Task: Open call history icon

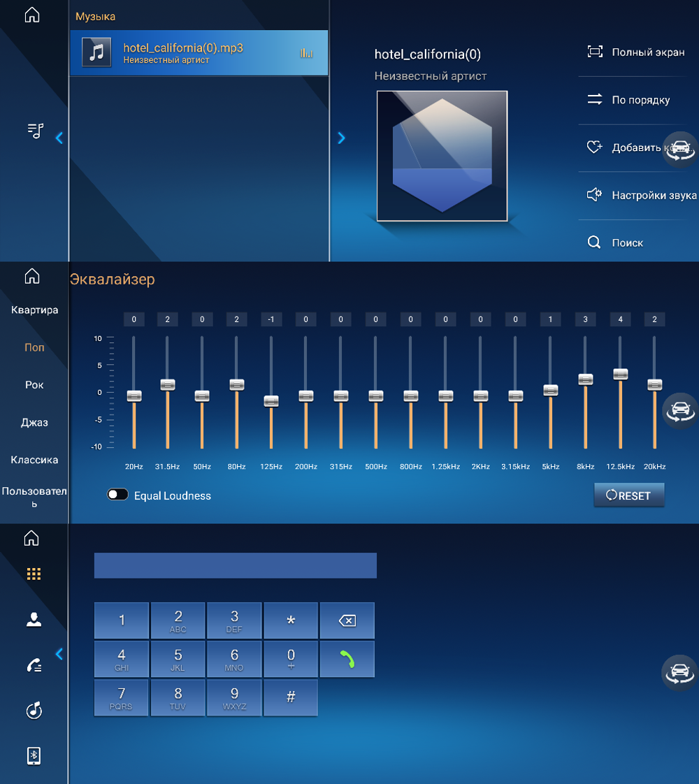Action: pos(34,665)
